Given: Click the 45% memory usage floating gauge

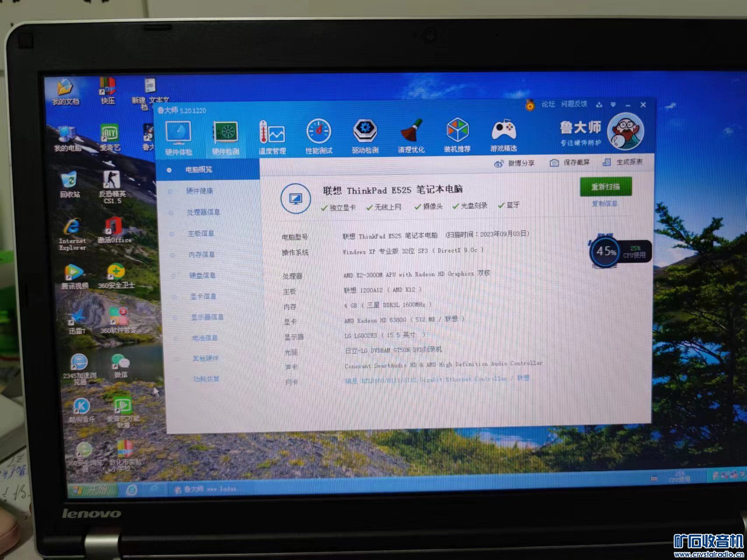Looking at the screenshot, I should pyautogui.click(x=606, y=252).
